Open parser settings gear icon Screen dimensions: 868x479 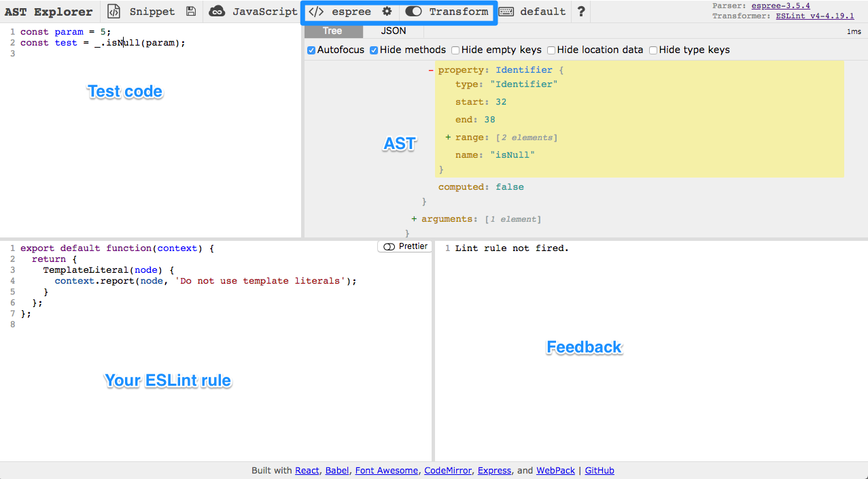pyautogui.click(x=387, y=12)
